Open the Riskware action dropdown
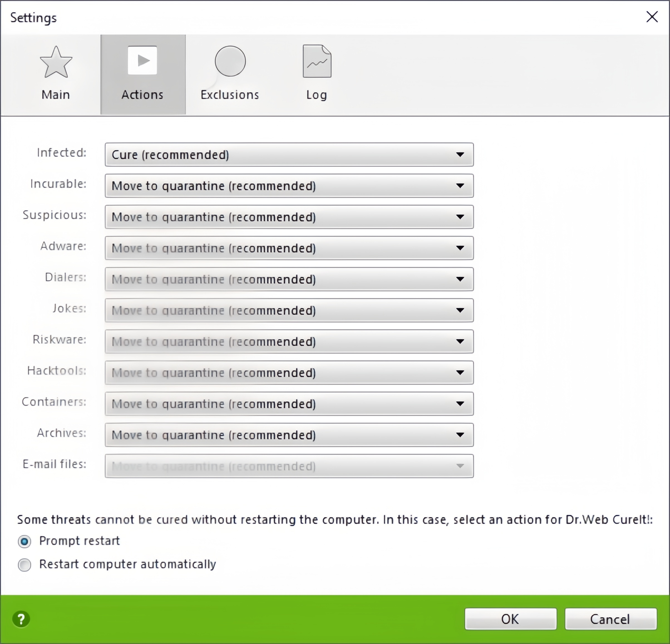Screen dimensions: 670x644 [289, 341]
